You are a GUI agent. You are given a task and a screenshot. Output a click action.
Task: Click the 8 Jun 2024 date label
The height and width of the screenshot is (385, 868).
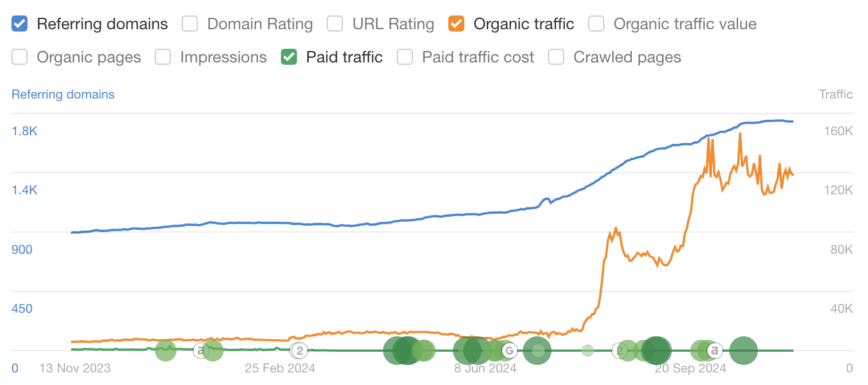[x=486, y=368]
